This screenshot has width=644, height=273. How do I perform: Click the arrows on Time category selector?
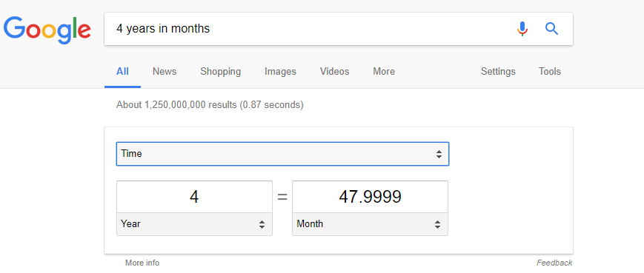439,154
